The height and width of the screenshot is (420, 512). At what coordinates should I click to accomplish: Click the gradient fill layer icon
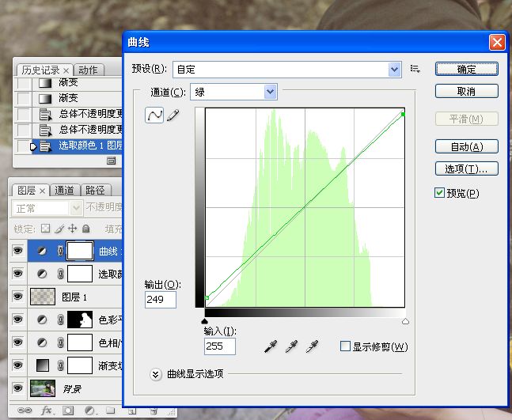[x=43, y=365]
